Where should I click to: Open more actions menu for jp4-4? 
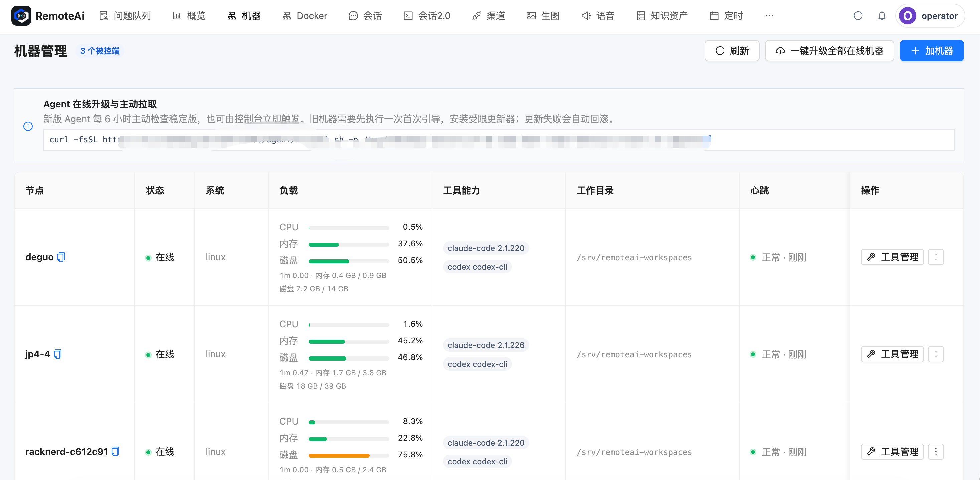coord(936,354)
